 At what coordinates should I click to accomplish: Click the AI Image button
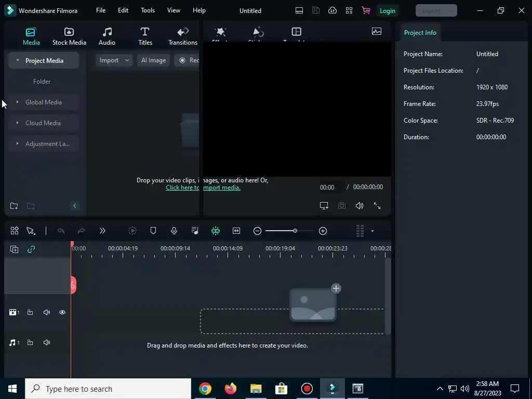(153, 60)
